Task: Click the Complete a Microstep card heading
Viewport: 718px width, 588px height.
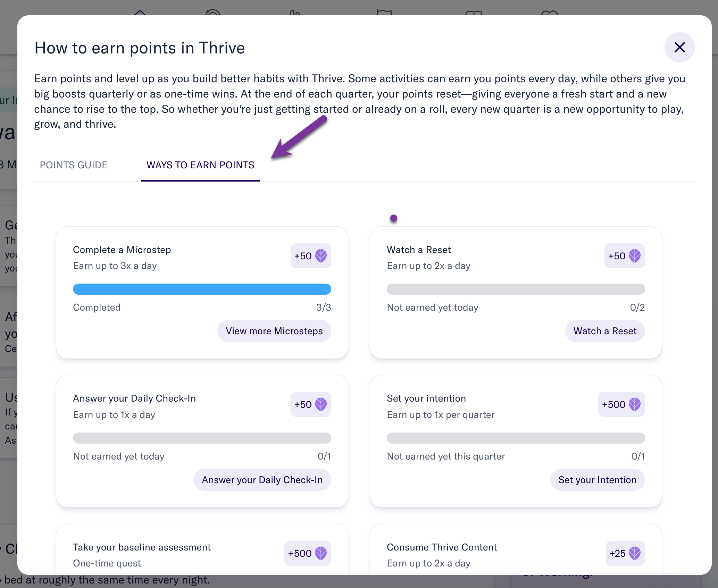Action: pyautogui.click(x=122, y=250)
